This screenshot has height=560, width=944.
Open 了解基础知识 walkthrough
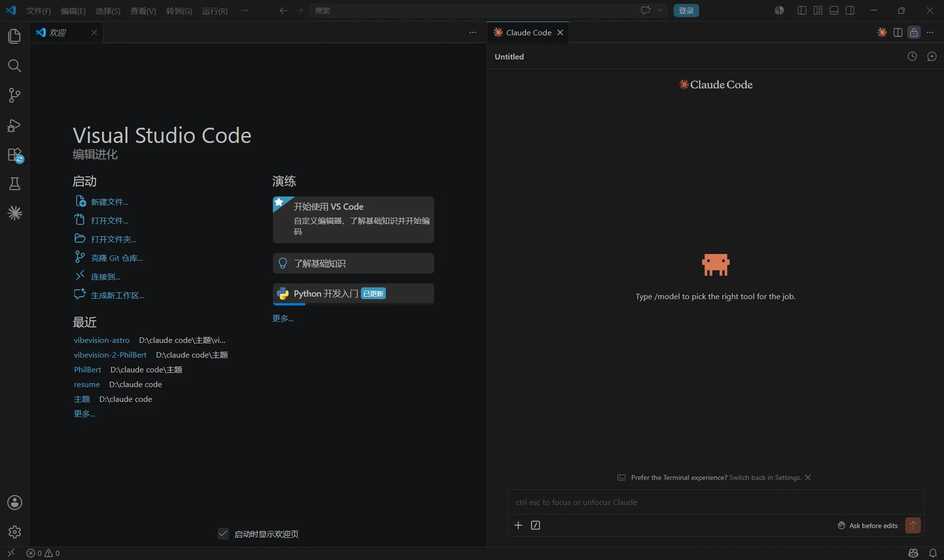click(353, 263)
